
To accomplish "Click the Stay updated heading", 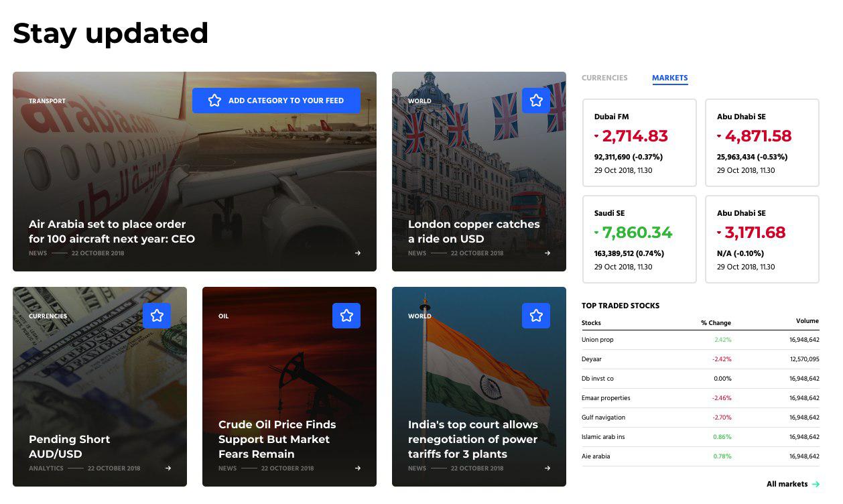I will 111,33.
